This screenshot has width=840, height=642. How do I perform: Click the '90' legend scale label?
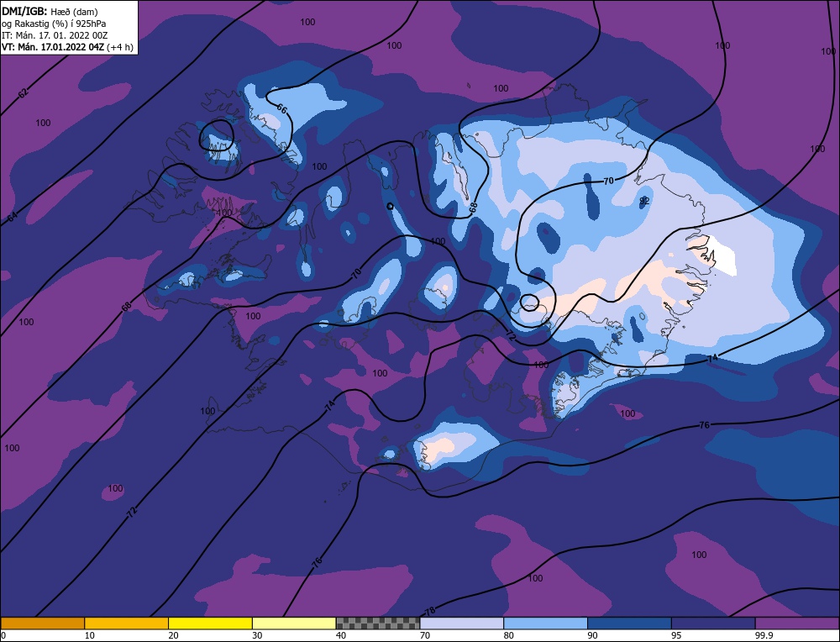pyautogui.click(x=592, y=635)
